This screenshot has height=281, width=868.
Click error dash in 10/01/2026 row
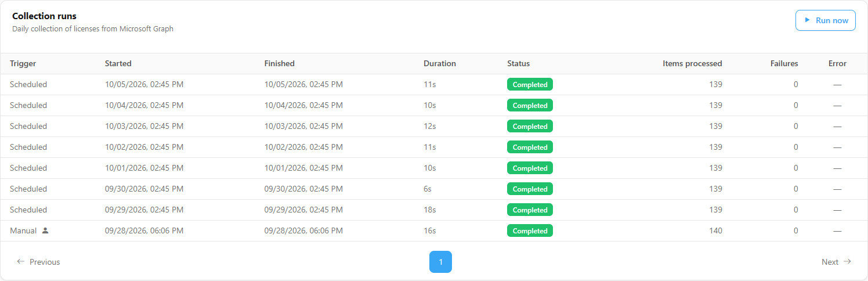pyautogui.click(x=837, y=168)
